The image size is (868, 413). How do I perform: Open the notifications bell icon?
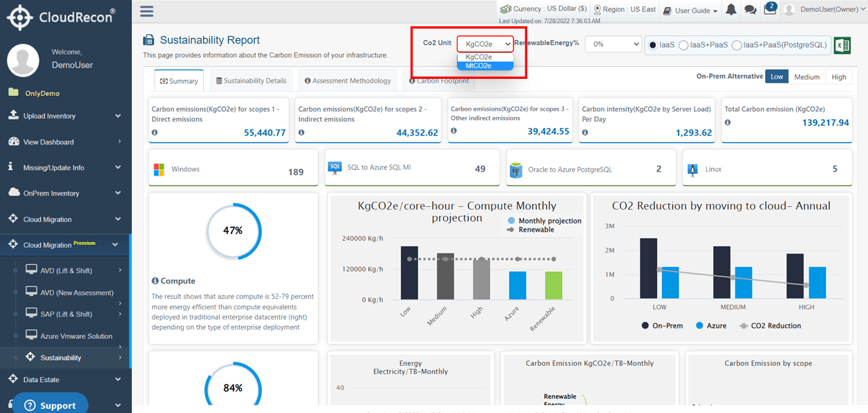point(731,10)
